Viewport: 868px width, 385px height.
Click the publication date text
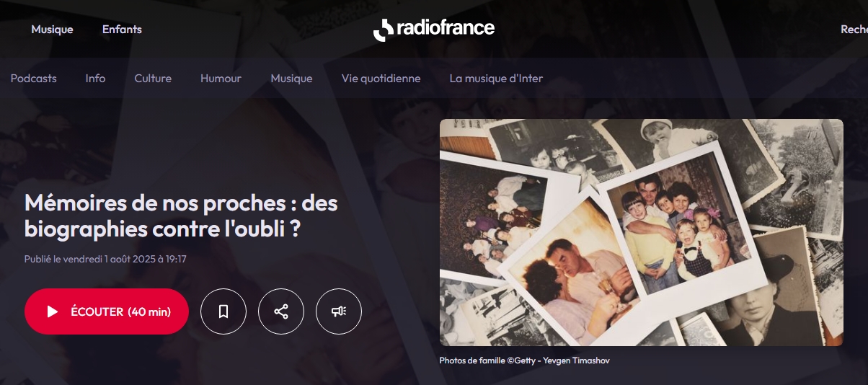105,259
